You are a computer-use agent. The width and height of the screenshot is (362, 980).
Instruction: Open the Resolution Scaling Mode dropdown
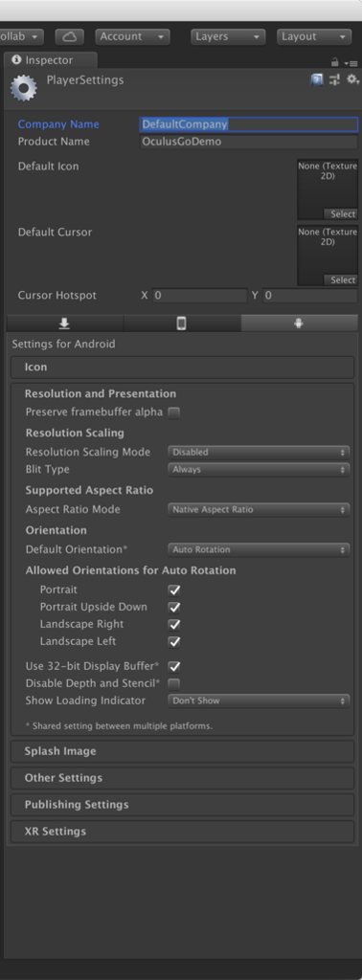click(259, 452)
